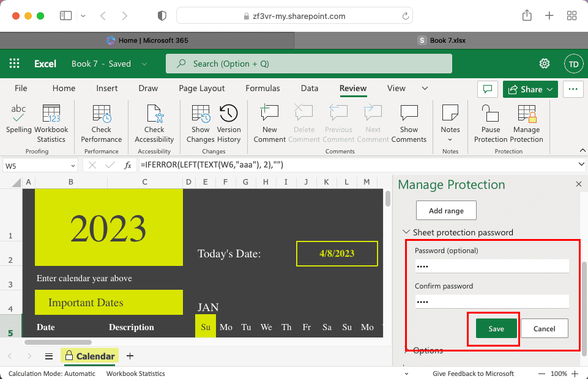
Task: Open Workbook Statistics from the ribbon
Action: point(51,119)
